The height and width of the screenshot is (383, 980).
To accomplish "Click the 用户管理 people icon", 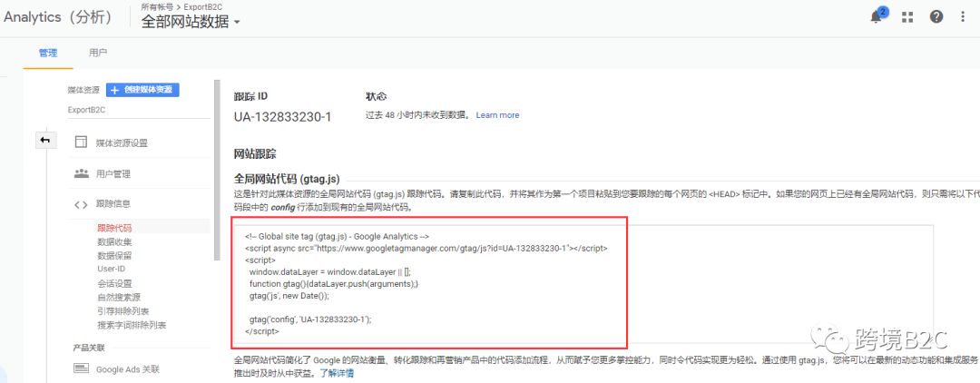I will (82, 173).
